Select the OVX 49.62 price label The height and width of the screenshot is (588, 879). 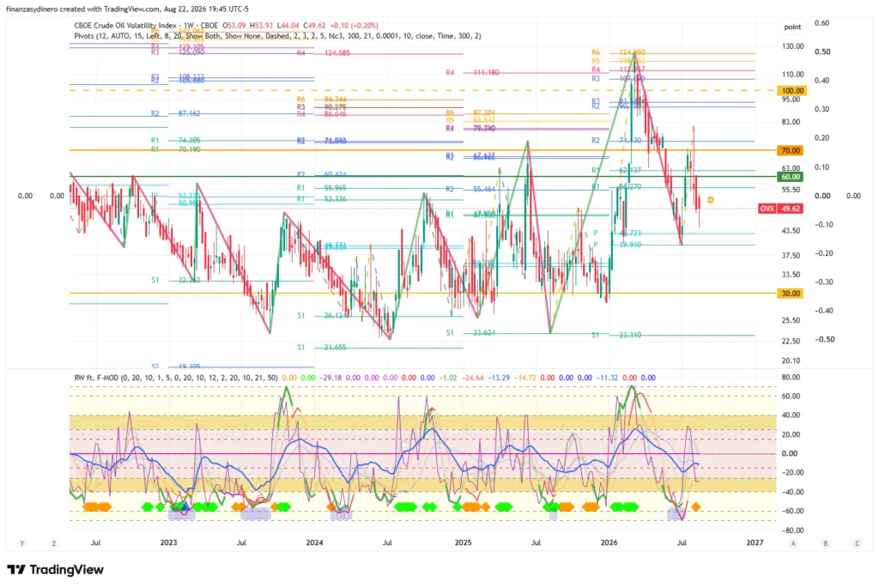(x=780, y=209)
